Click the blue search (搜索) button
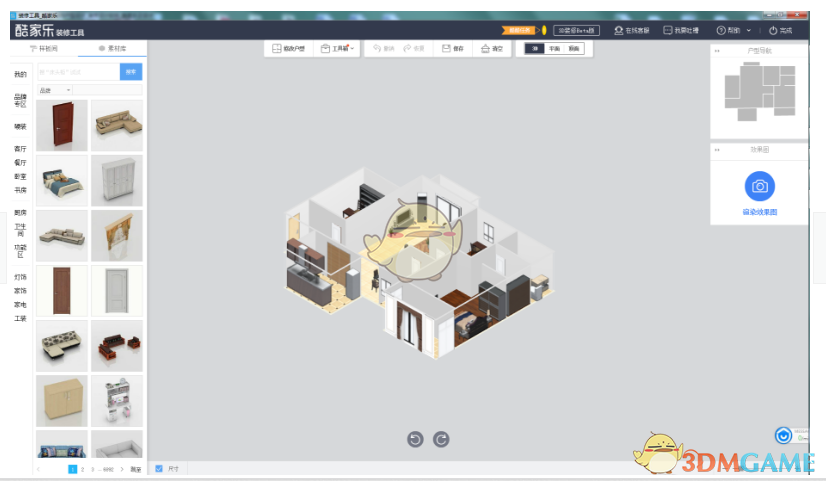826x481 pixels. pyautogui.click(x=131, y=72)
